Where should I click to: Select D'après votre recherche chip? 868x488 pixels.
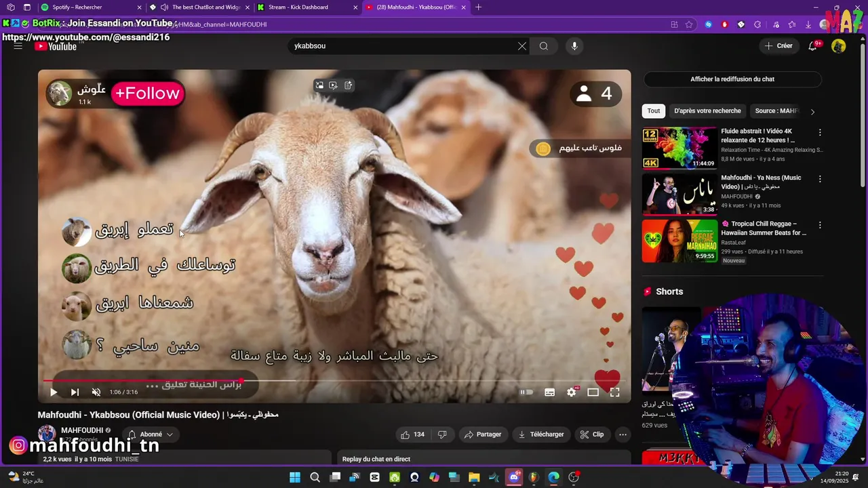click(707, 111)
